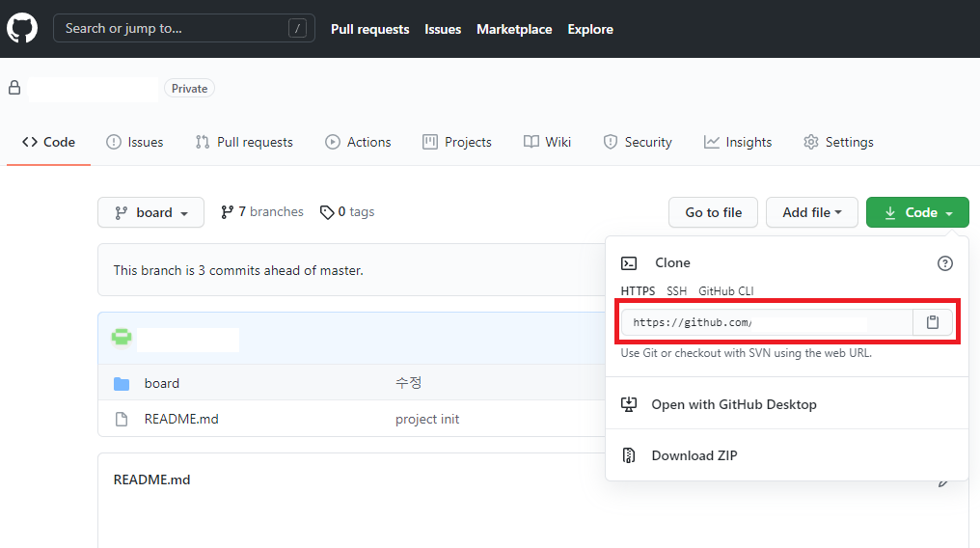Viewport: 980px width, 548px height.
Task: Click the ZIP file icon
Action: click(x=629, y=455)
